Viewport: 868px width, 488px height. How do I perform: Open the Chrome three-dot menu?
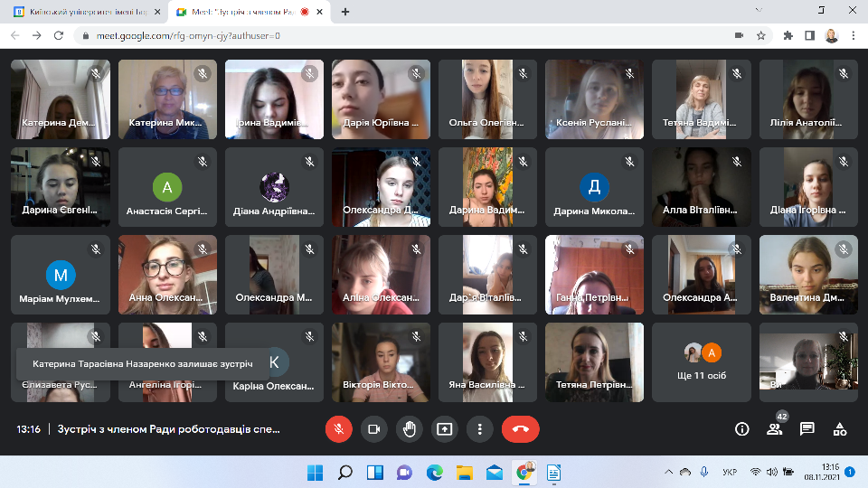coord(854,35)
